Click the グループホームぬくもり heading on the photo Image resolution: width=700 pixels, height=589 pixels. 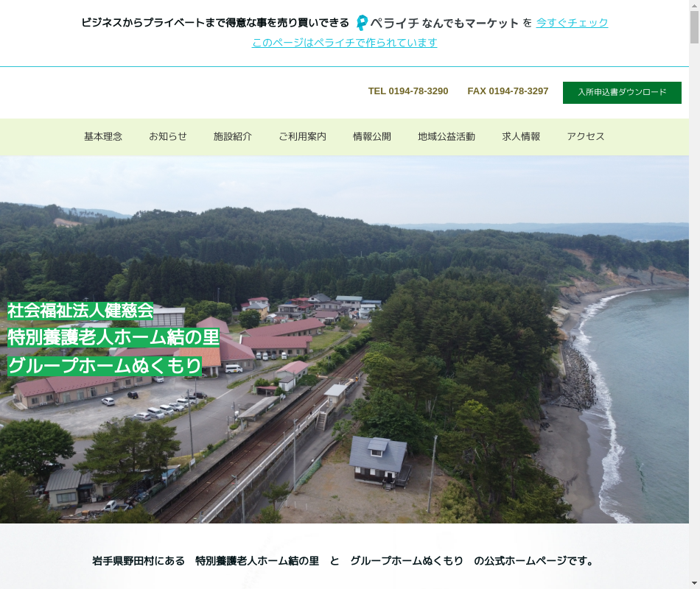105,366
